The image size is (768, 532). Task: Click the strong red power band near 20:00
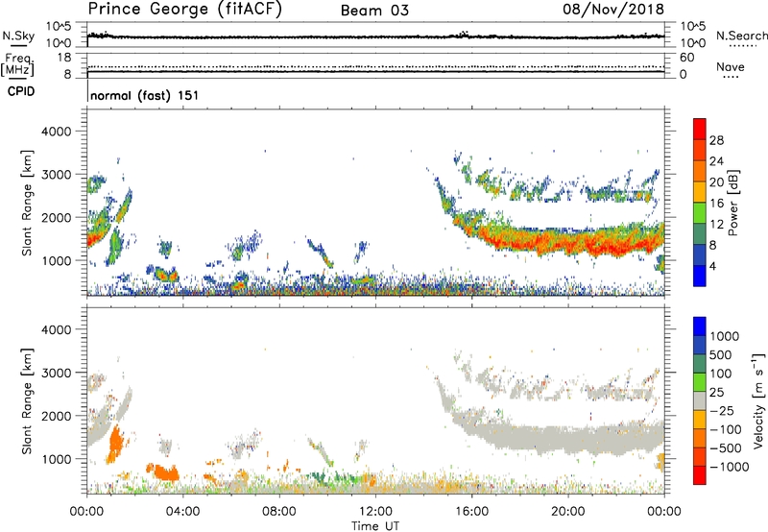click(x=568, y=241)
